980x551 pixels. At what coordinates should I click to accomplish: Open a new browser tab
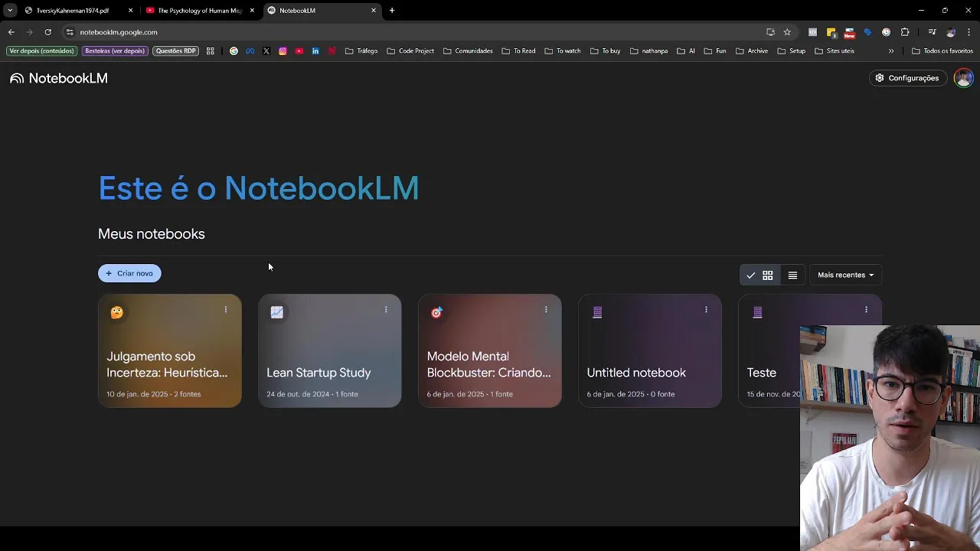(x=392, y=11)
